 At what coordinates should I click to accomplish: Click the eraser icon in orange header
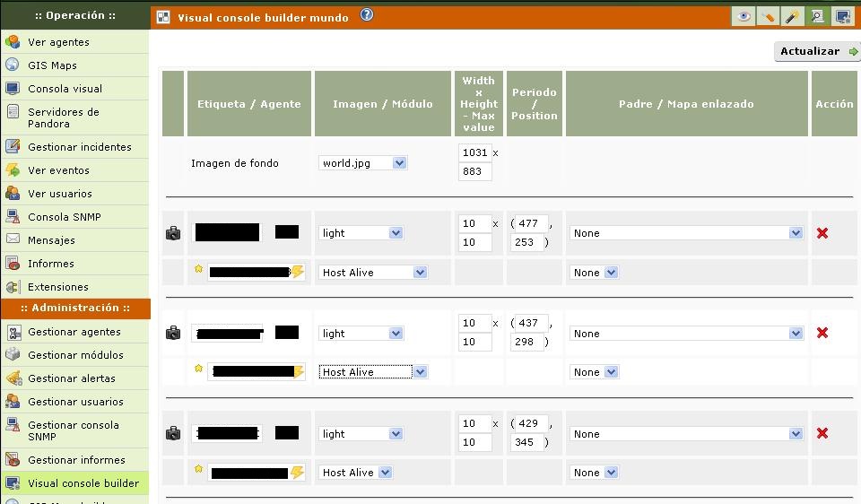[768, 16]
